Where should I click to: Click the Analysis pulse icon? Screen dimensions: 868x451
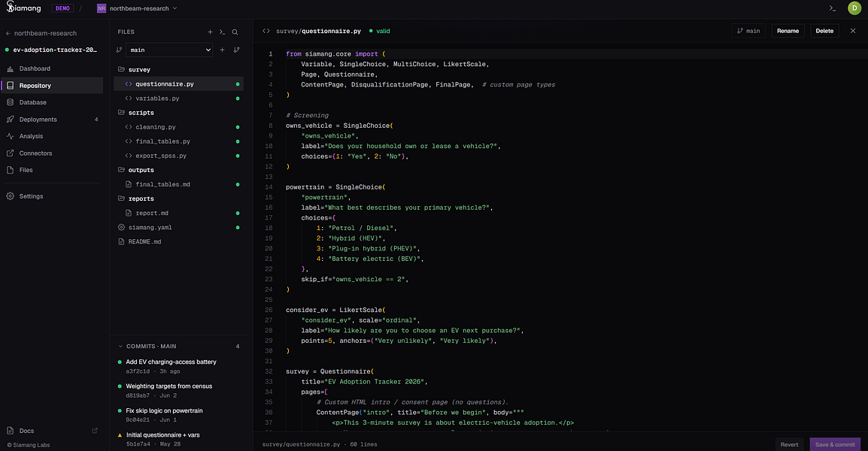[x=10, y=136]
